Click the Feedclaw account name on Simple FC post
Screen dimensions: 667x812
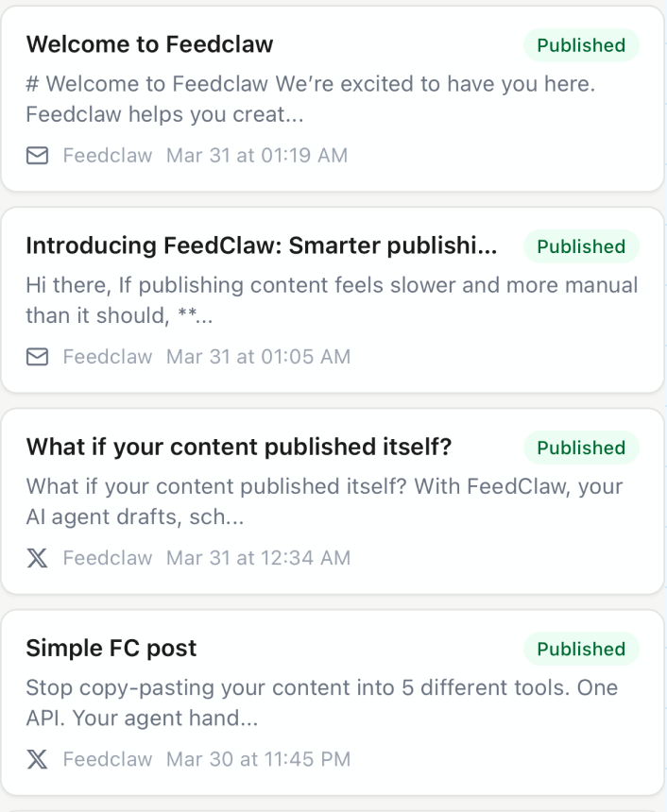108,759
